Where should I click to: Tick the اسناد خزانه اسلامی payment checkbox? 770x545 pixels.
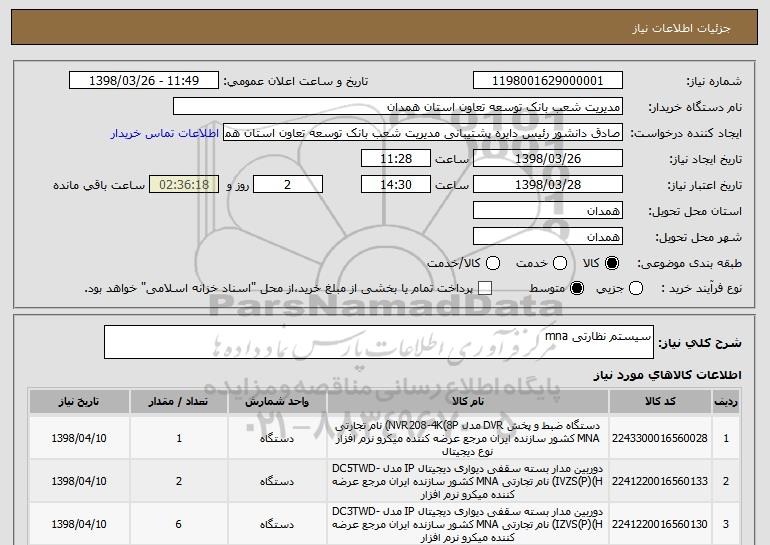[x=485, y=288]
